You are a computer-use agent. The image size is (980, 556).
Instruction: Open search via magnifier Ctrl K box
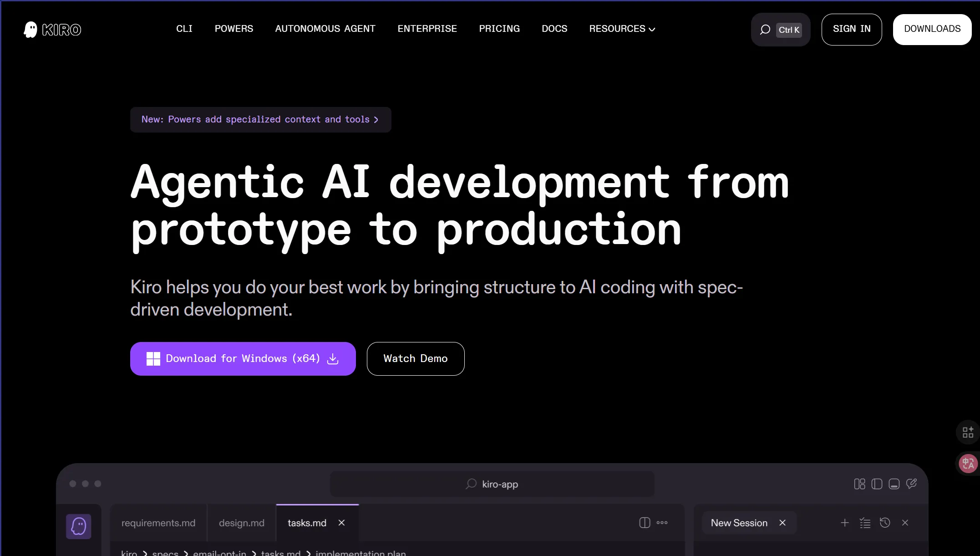(x=780, y=30)
